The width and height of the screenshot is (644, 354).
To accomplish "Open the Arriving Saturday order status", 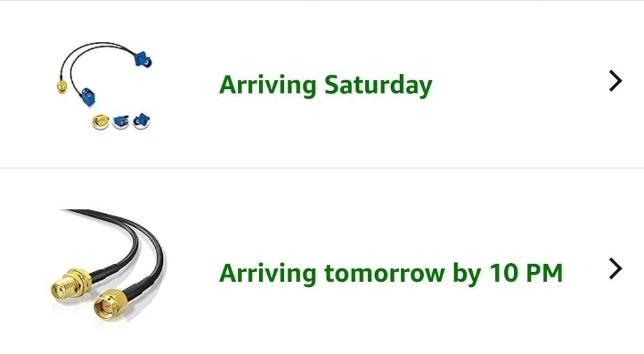I will pos(325,85).
